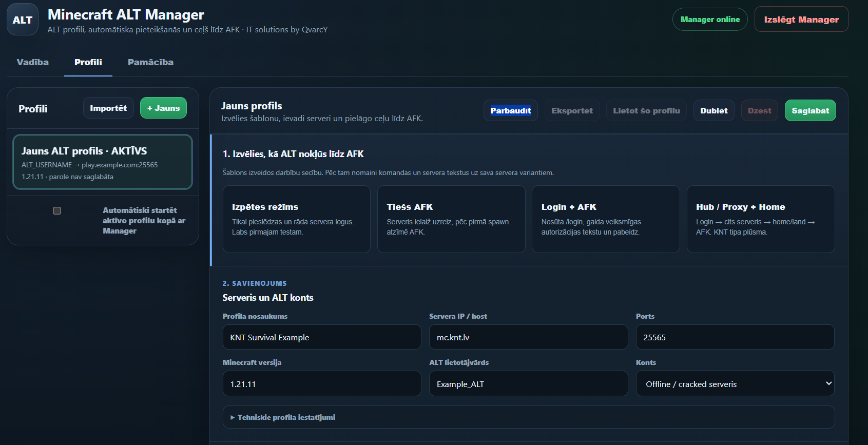Click the Šablons izveidos darbību secību description
868x445 pixels.
[x=388, y=172]
